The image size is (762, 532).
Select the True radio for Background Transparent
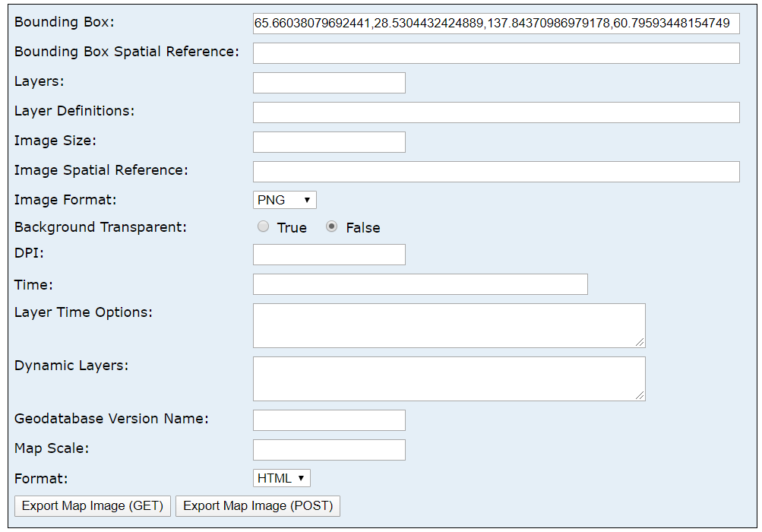[x=264, y=226]
